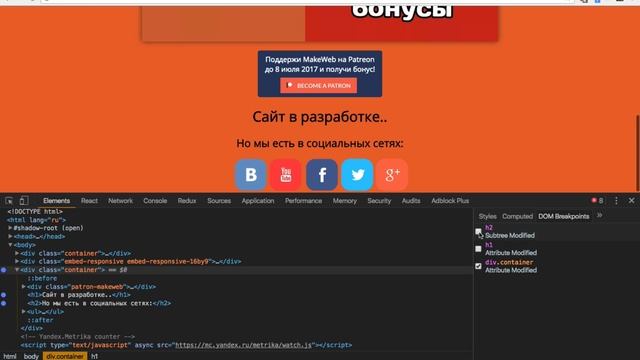The height and width of the screenshot is (360, 640).
Task: Open the Adblock Plus tab
Action: [x=450, y=201]
